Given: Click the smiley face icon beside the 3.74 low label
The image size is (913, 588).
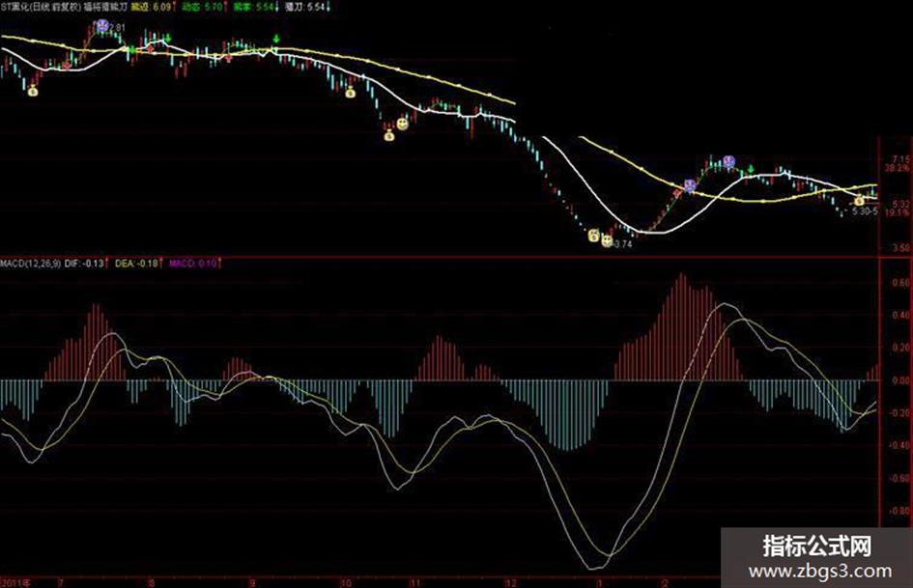Looking at the screenshot, I should (607, 240).
